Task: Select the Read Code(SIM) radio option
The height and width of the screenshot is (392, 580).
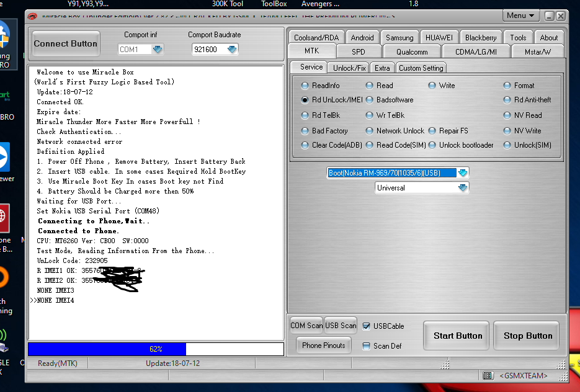Action: (369, 145)
